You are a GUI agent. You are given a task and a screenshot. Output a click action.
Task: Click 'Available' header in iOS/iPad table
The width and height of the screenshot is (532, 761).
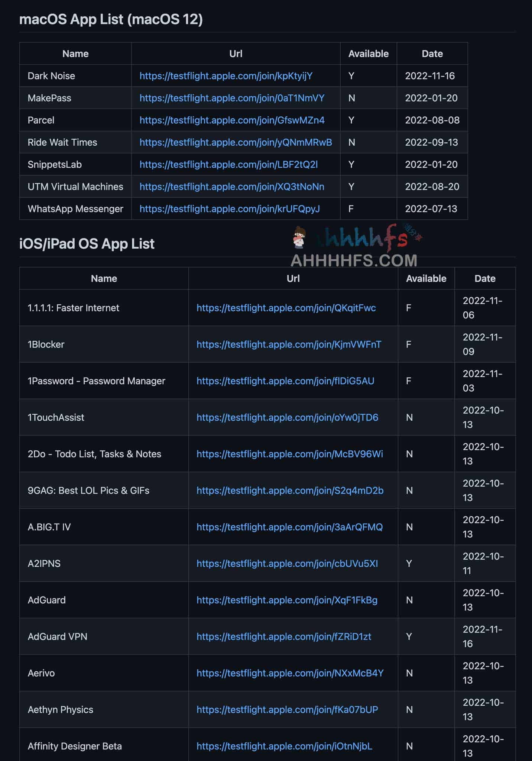point(426,278)
